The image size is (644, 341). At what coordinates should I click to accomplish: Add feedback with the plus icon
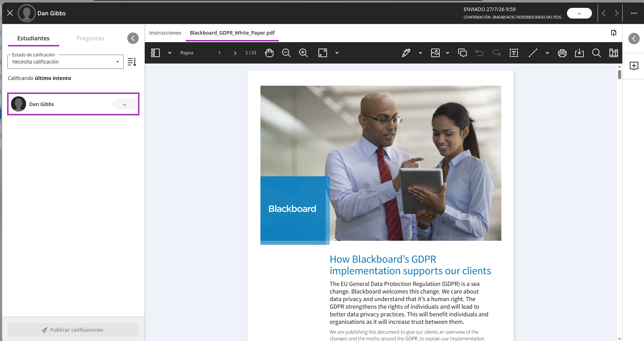[x=634, y=66]
